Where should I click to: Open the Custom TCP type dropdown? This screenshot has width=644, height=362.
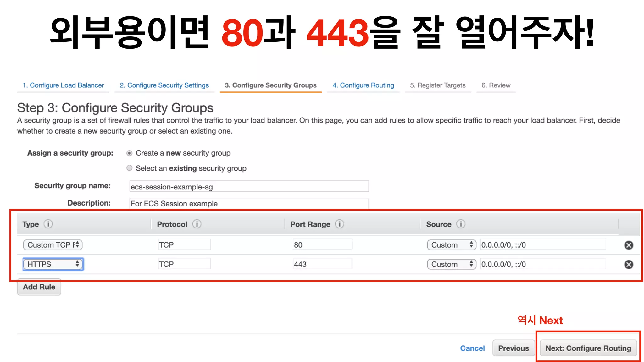[53, 245]
